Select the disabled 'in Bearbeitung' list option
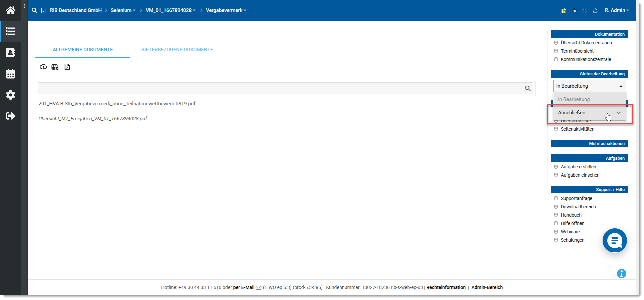 coord(590,99)
